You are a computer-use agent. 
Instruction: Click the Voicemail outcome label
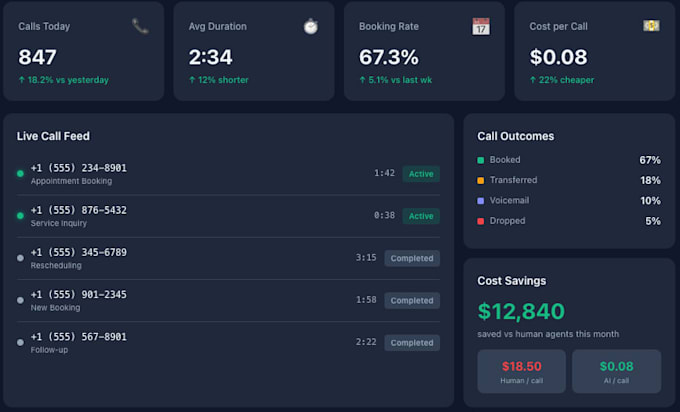(x=509, y=200)
